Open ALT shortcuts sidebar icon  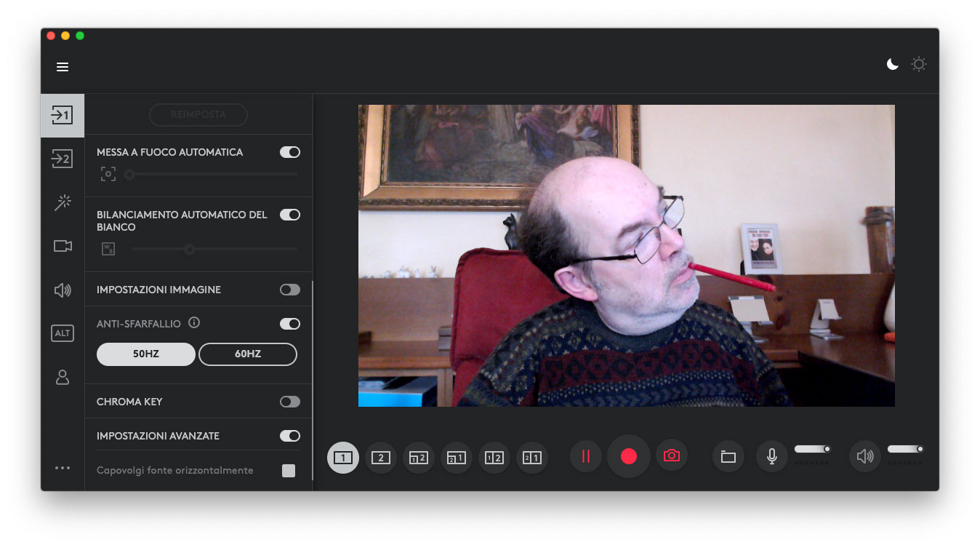[x=63, y=333]
